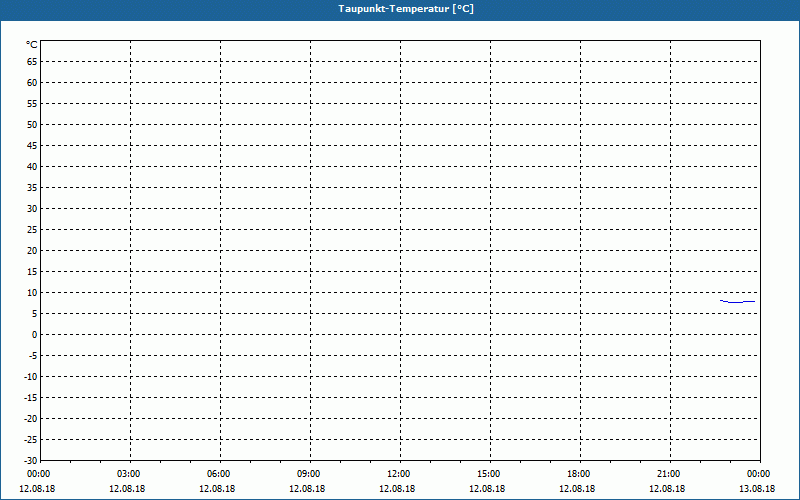Viewport: 800px width, 500px height.
Task: Select the 0 y-axis label
Action: click(35, 335)
